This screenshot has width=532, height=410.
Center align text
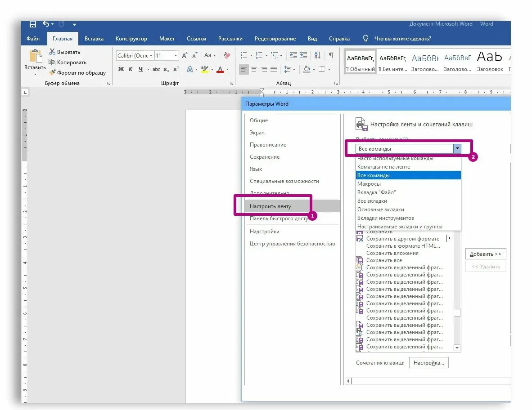point(254,70)
